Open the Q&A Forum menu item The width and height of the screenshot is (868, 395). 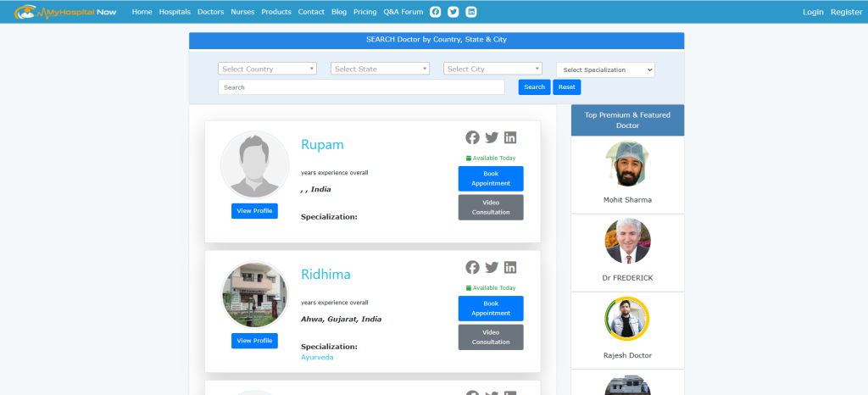[x=403, y=12]
